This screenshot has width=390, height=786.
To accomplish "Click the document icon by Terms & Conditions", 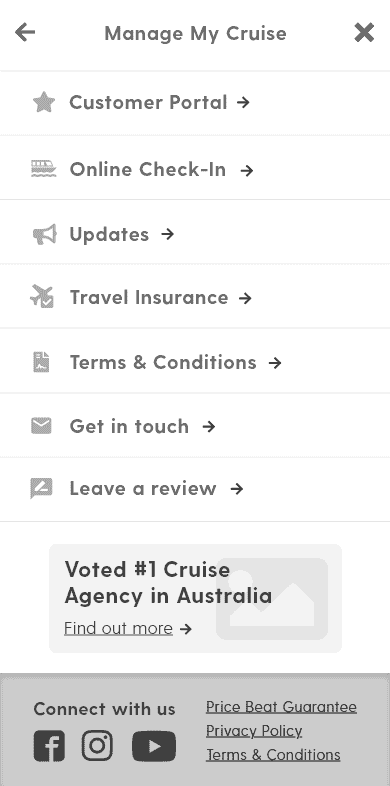I will (x=41, y=362).
